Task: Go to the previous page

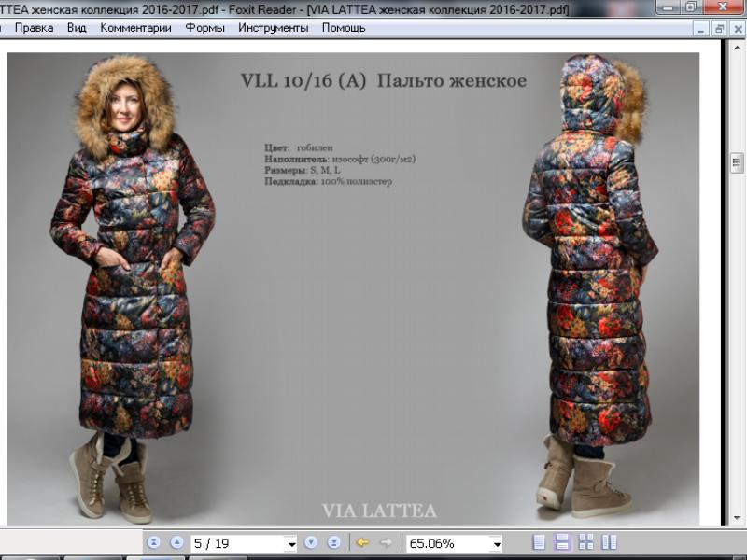Action: tap(176, 542)
